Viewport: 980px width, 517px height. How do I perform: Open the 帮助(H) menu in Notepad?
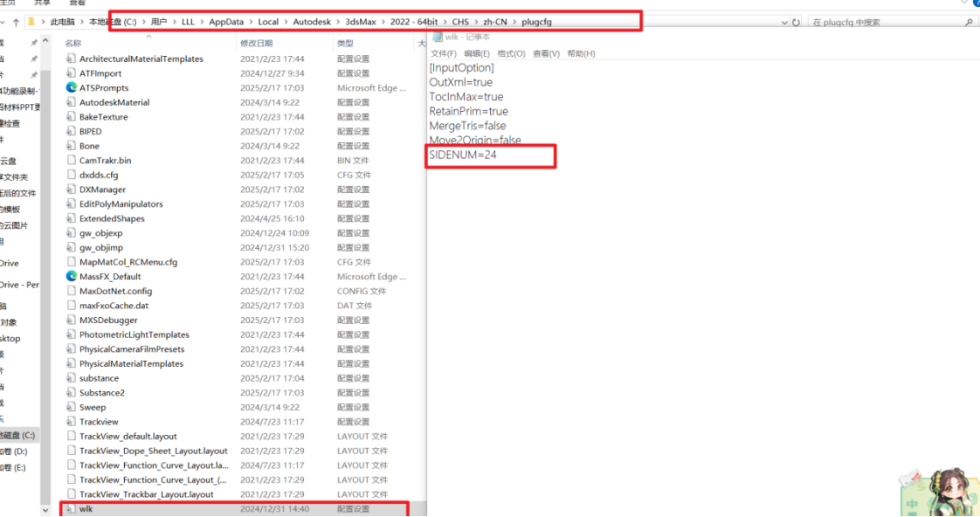[x=581, y=54]
